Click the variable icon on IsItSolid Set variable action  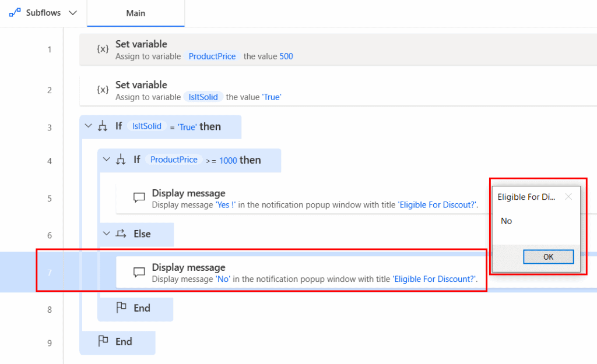click(x=103, y=90)
